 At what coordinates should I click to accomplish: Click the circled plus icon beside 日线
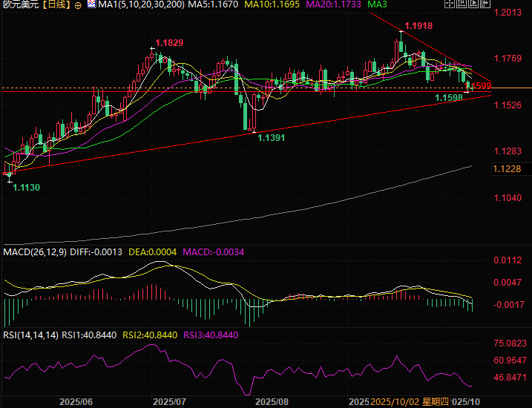pos(78,5)
